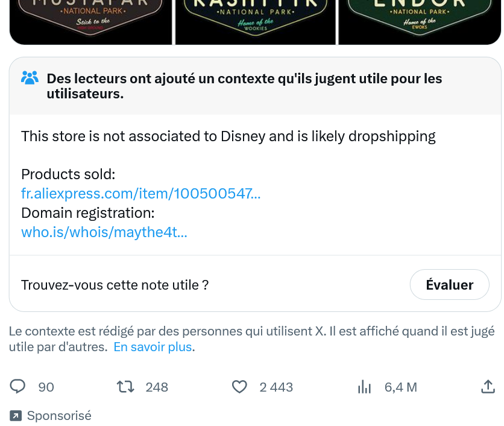
Task: Click the community note heading text
Action: [x=244, y=86]
